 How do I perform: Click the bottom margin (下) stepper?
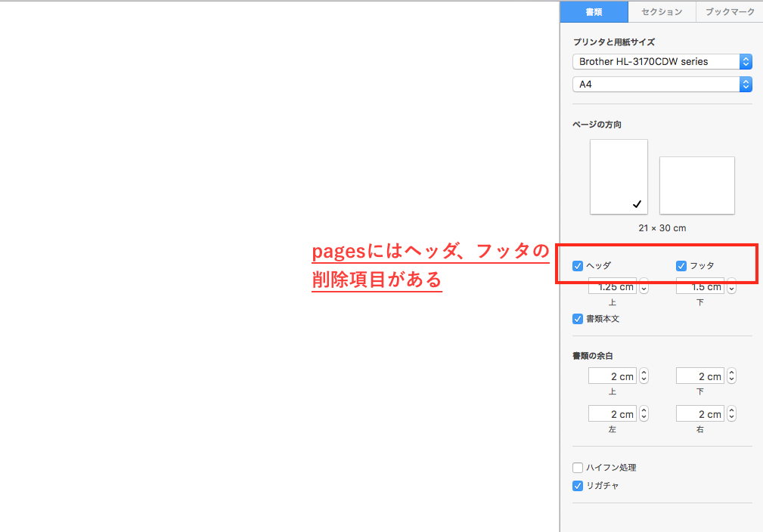731,376
